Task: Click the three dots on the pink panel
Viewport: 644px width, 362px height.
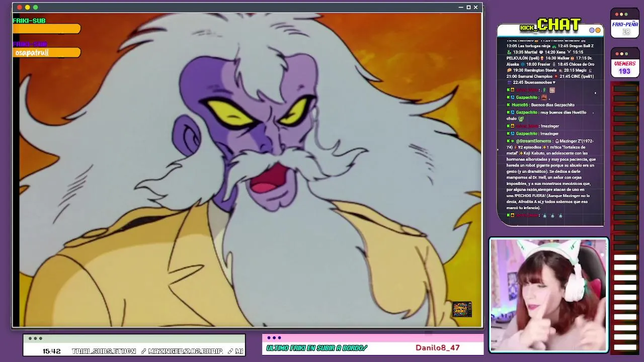Action: 274,338
